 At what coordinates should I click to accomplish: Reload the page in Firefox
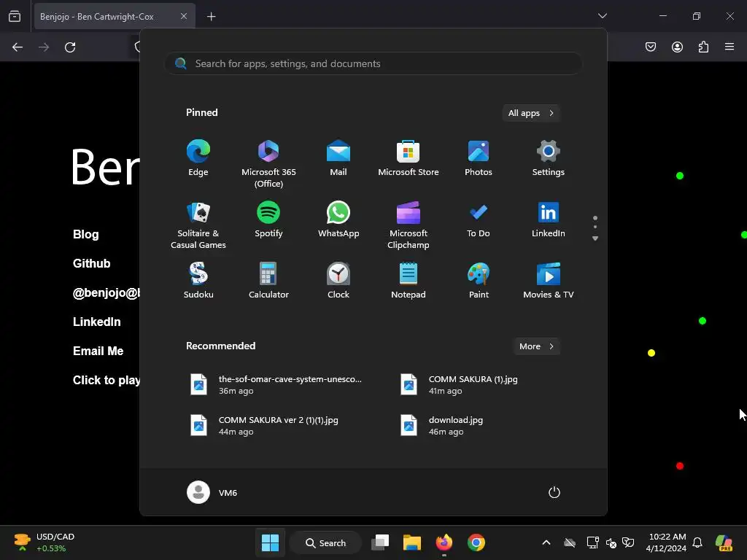pos(70,47)
